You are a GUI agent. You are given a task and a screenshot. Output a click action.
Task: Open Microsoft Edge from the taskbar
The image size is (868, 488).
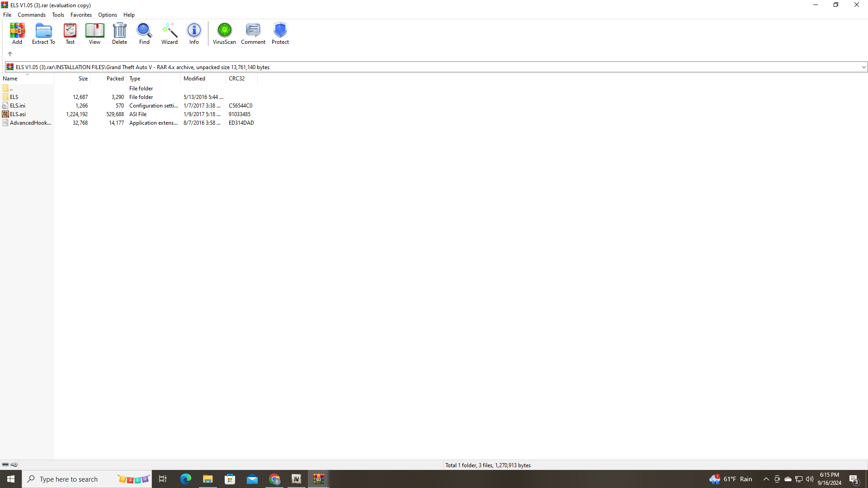(x=186, y=479)
